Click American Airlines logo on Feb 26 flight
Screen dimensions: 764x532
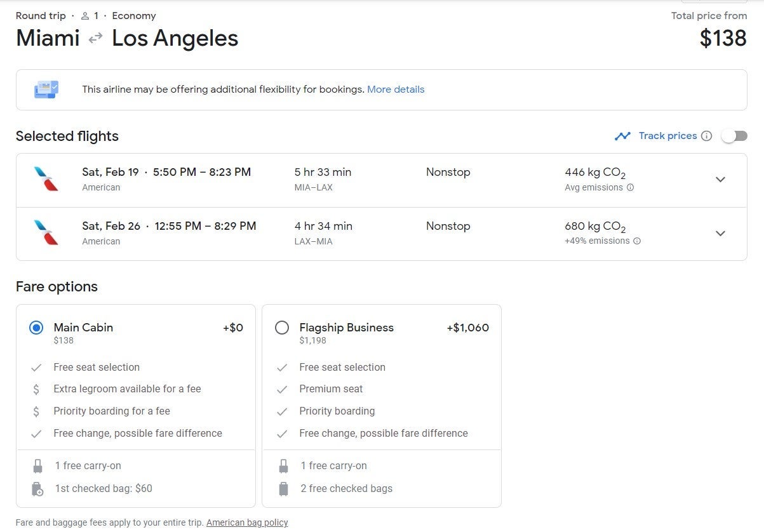click(46, 233)
